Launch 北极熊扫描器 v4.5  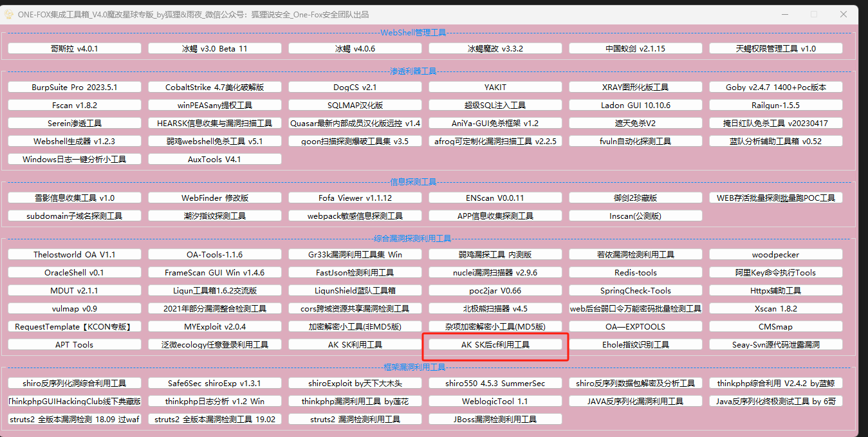pyautogui.click(x=495, y=308)
